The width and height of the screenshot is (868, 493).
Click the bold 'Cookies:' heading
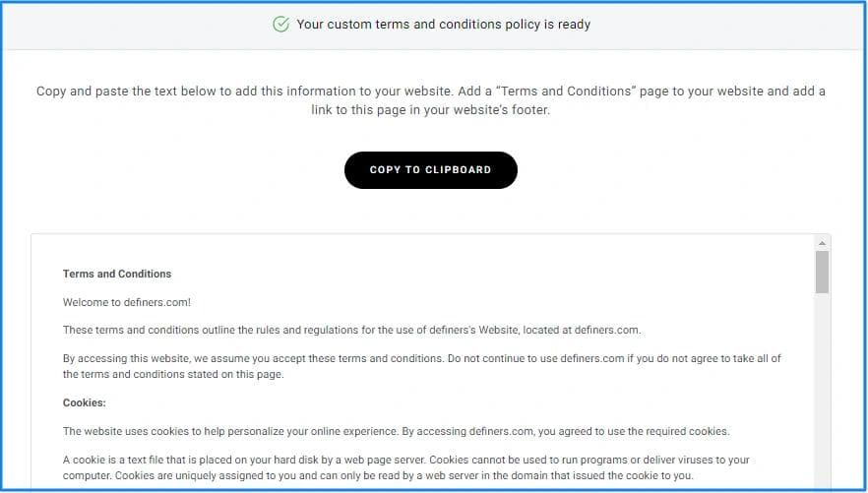coord(84,402)
